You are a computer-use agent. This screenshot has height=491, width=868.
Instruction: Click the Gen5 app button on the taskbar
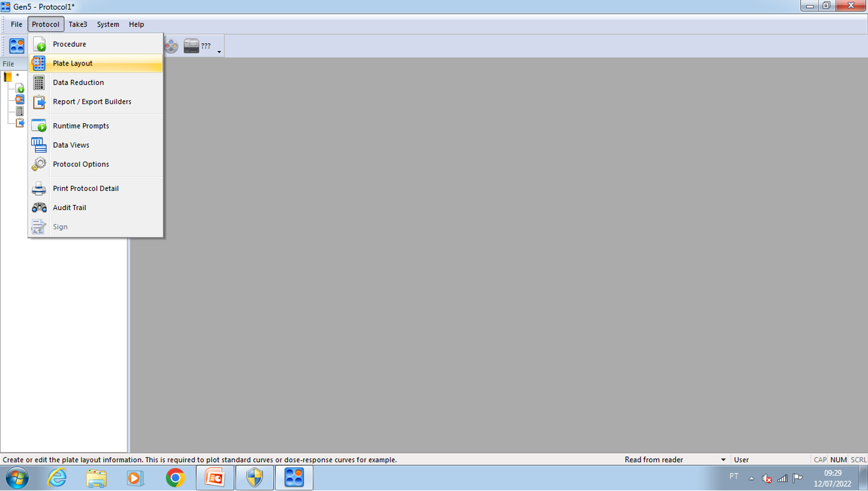click(294, 478)
